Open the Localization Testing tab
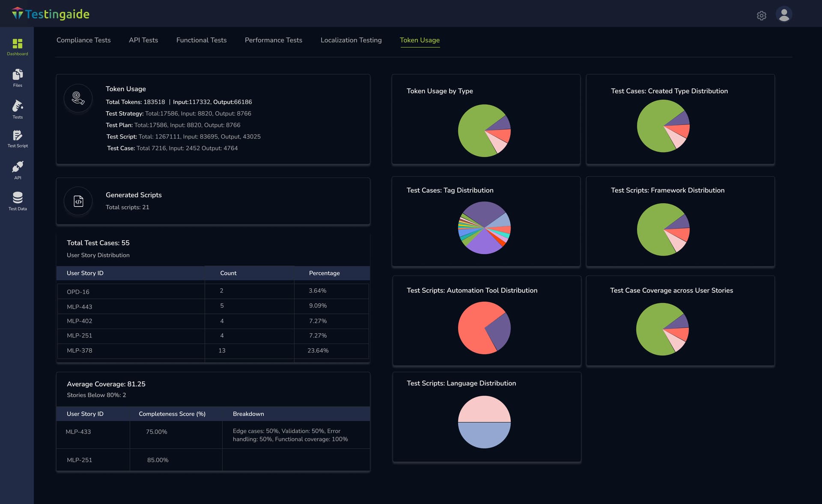 click(x=351, y=40)
